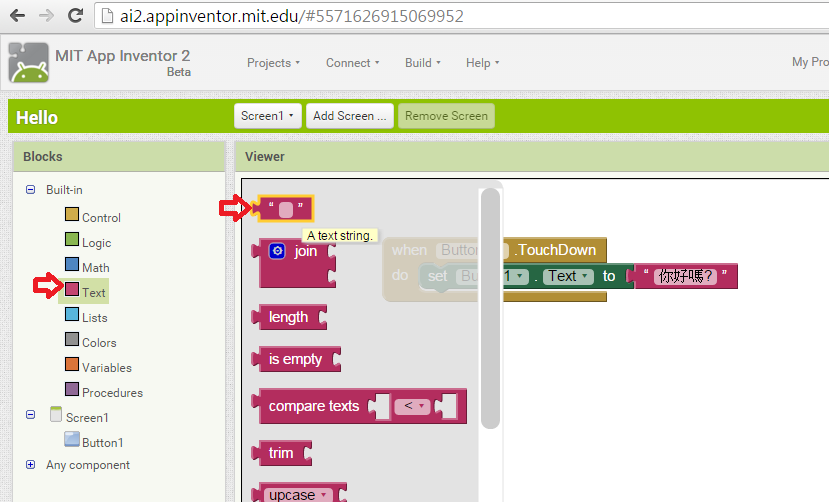Select Procedures in the Built-in blocks list
Image resolution: width=829 pixels, height=502 pixels.
[x=112, y=393]
